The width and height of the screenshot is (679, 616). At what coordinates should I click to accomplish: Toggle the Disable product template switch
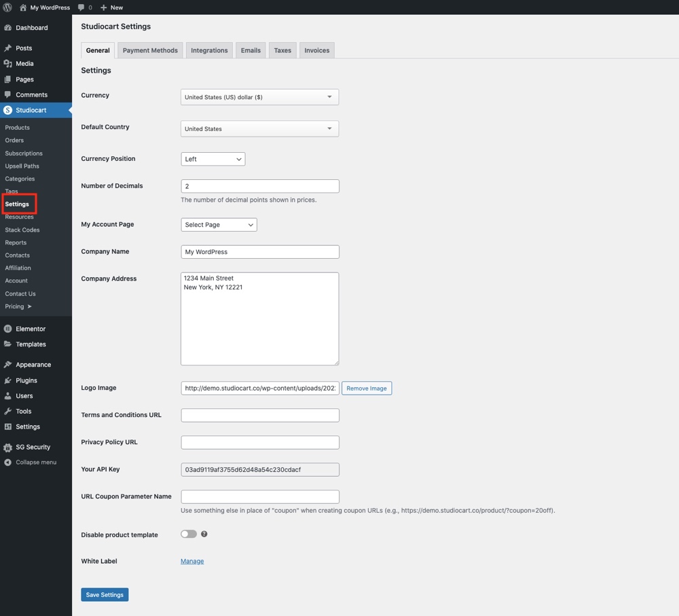click(x=189, y=535)
